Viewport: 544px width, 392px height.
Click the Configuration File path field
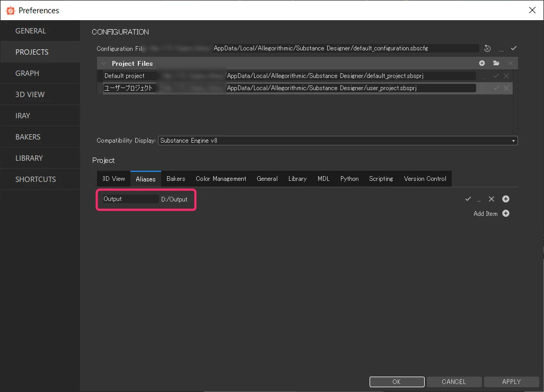[x=311, y=48]
